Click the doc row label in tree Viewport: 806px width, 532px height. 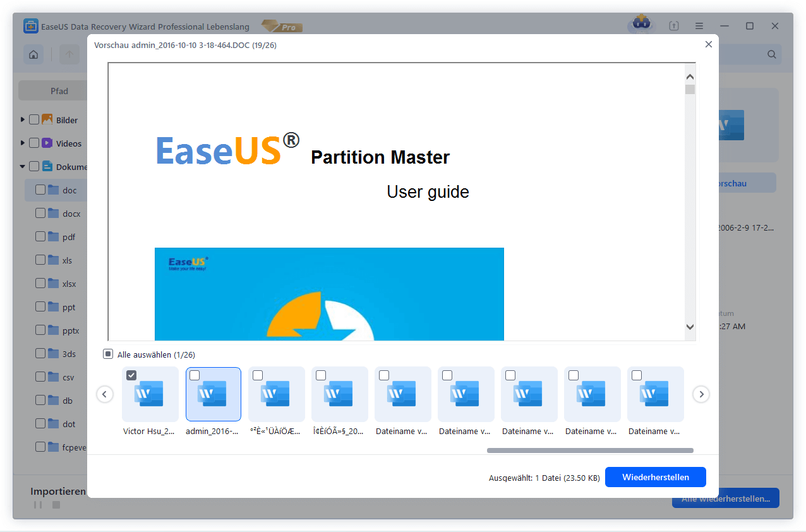pos(69,190)
